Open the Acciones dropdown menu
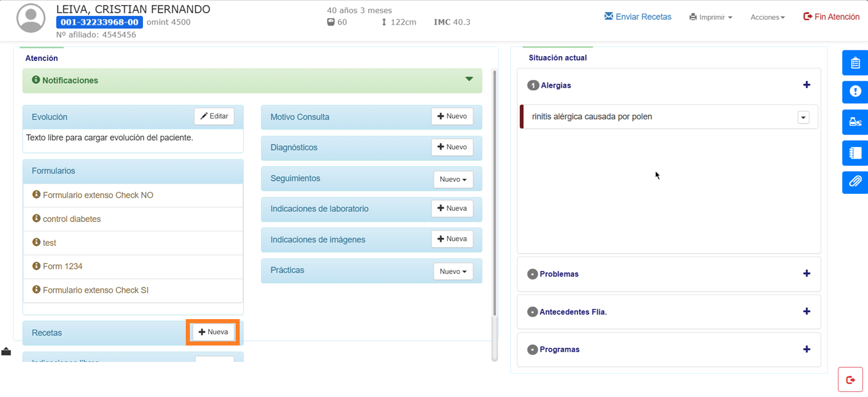Screen dimensions: 868x397 (768, 17)
